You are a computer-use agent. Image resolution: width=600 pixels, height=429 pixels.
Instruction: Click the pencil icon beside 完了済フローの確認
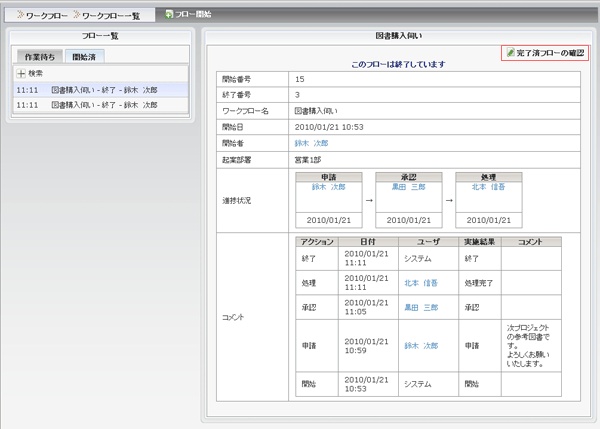(x=510, y=52)
